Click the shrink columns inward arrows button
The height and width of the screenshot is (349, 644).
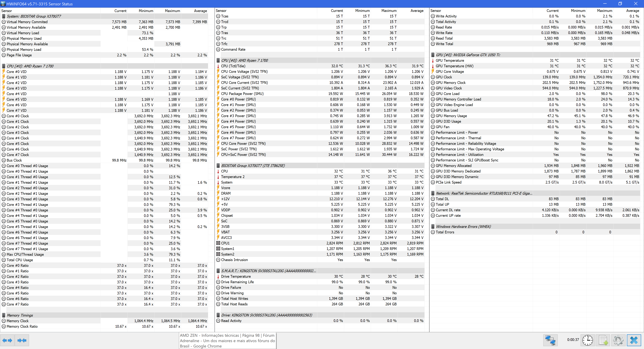pos(22,340)
